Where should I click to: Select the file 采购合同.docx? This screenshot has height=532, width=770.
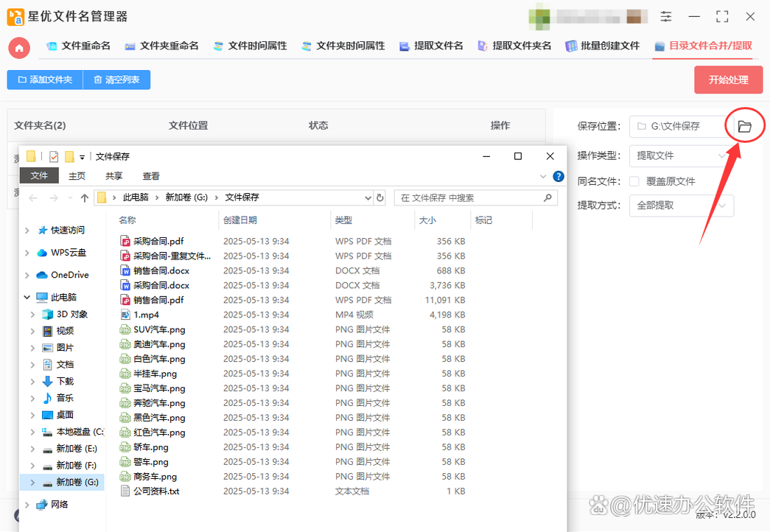click(161, 285)
